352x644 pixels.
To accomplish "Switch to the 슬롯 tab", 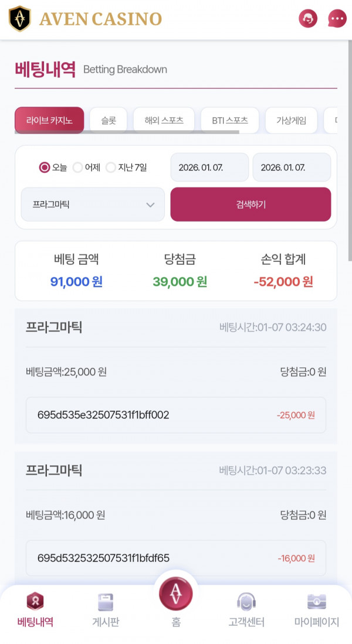I will (108, 120).
